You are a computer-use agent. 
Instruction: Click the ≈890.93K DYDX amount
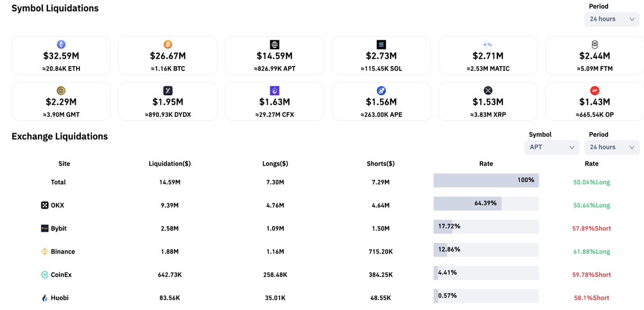click(168, 114)
